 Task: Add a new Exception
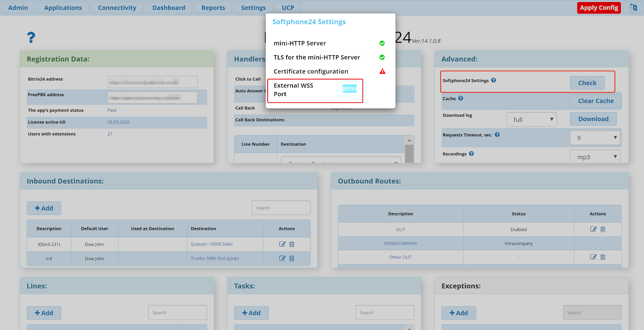(x=458, y=313)
